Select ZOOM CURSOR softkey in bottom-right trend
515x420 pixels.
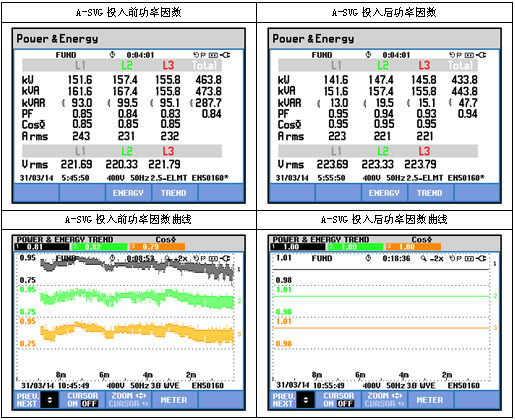[x=385, y=400]
